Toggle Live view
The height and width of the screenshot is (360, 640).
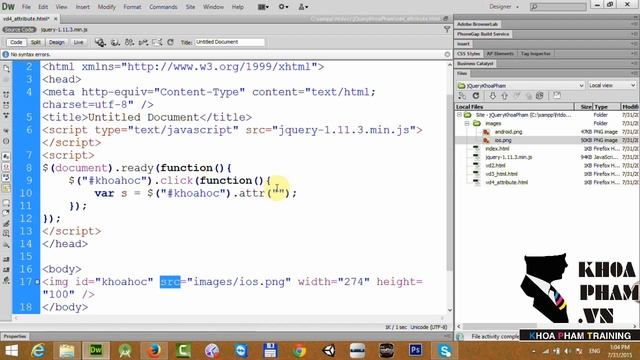[x=78, y=42]
